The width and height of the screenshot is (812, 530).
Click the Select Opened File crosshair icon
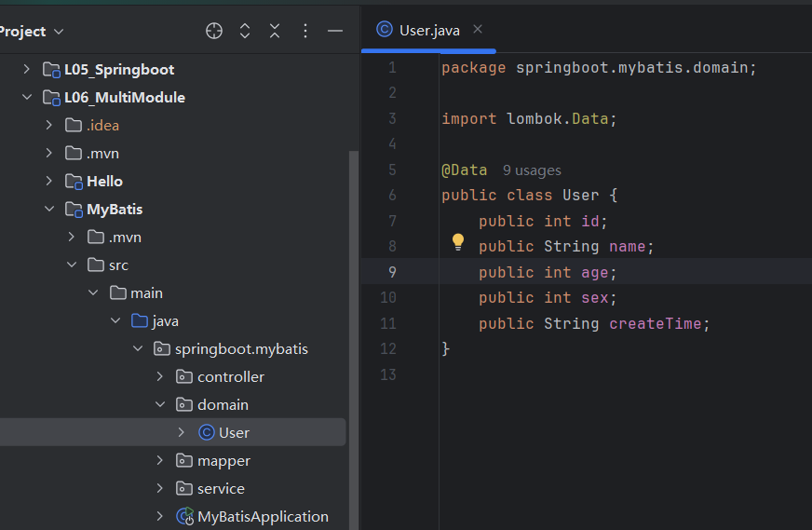coord(214,31)
